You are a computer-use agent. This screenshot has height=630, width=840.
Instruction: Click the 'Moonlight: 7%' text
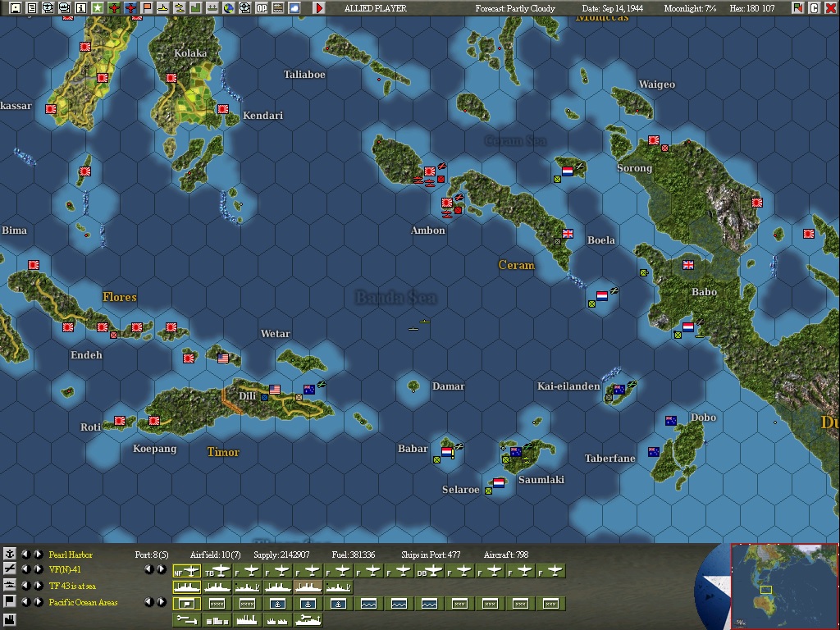[x=690, y=8]
